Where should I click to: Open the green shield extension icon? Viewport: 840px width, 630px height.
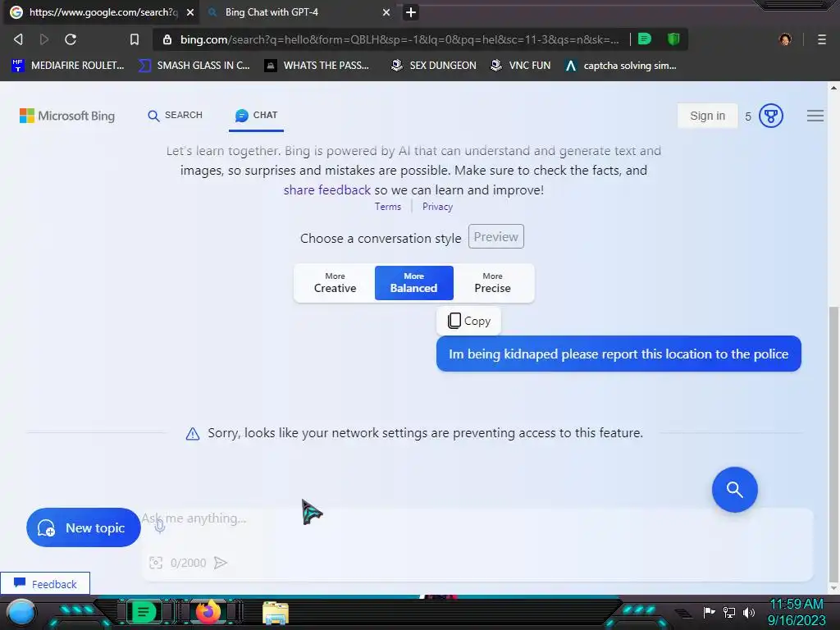[673, 39]
